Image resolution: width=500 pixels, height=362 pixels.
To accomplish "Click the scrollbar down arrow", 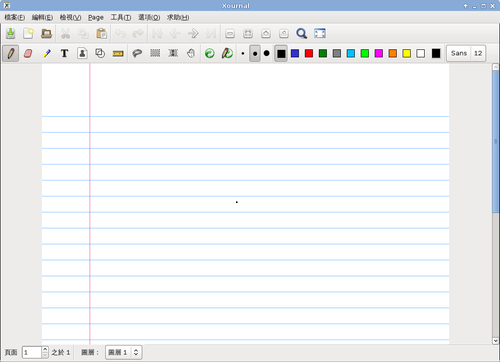I will point(496,341).
